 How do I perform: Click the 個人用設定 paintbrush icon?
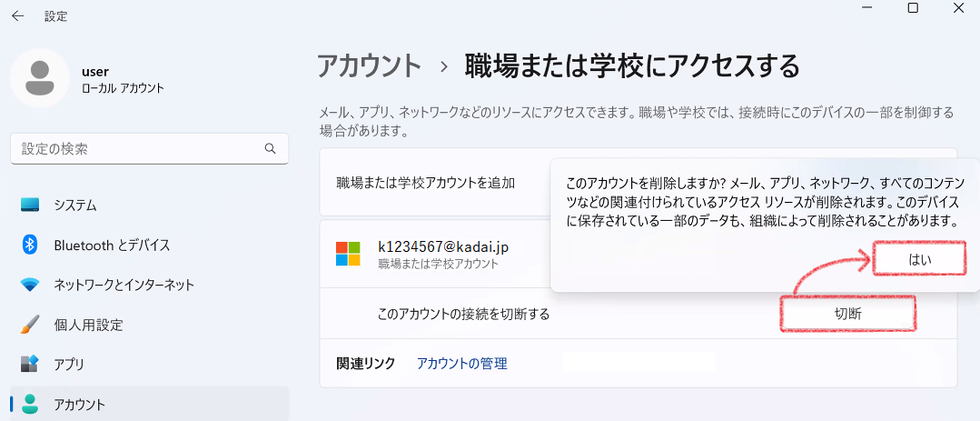point(30,325)
